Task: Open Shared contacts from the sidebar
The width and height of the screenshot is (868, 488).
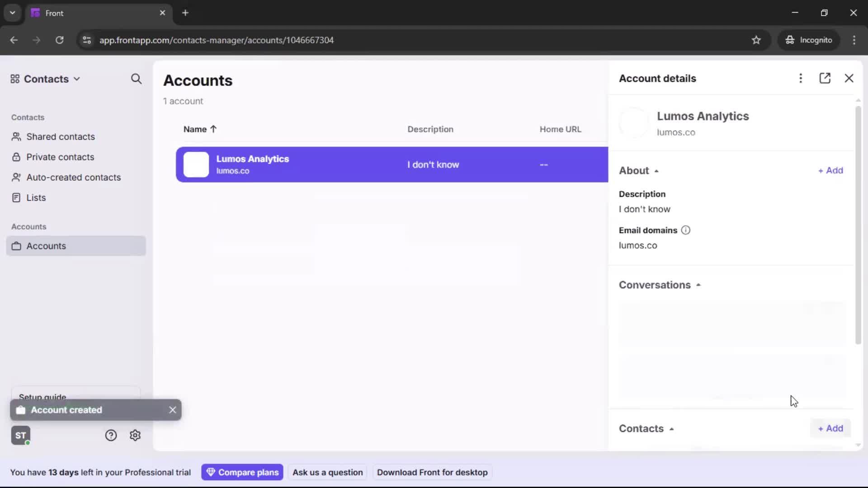Action: (x=60, y=136)
